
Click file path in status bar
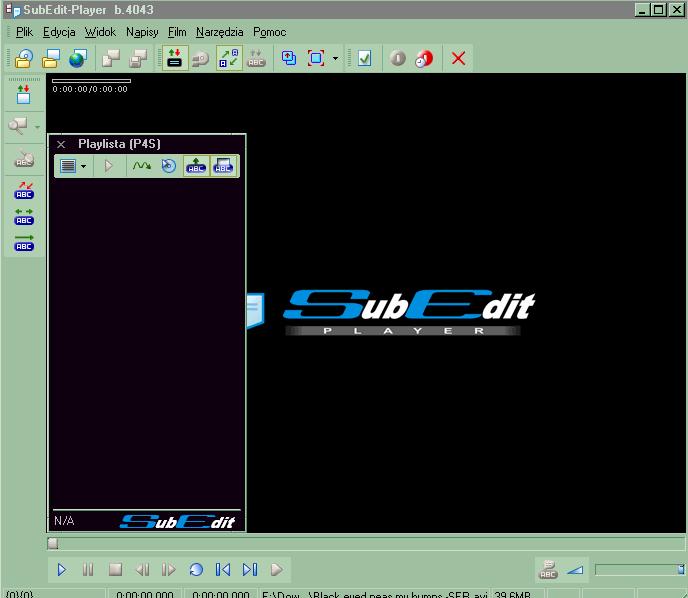point(375,594)
